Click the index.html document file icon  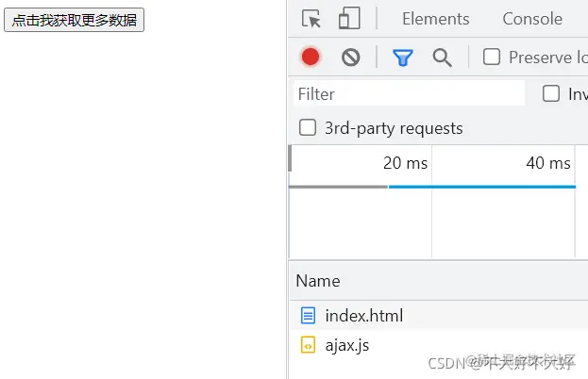point(308,315)
